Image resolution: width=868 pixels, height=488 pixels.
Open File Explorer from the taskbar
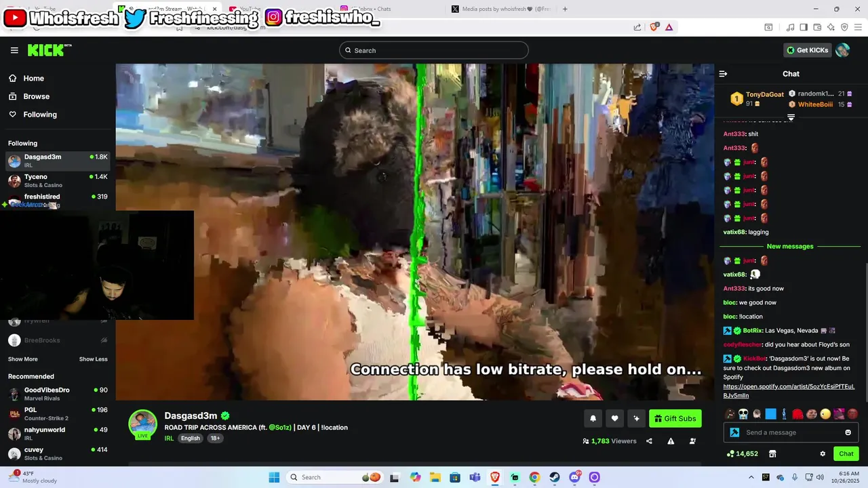coord(435,477)
